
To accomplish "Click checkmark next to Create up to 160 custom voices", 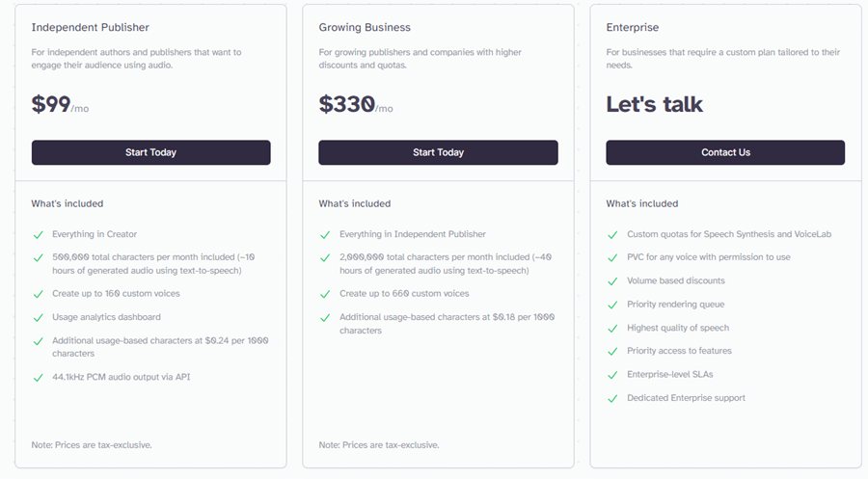I will pos(39,294).
